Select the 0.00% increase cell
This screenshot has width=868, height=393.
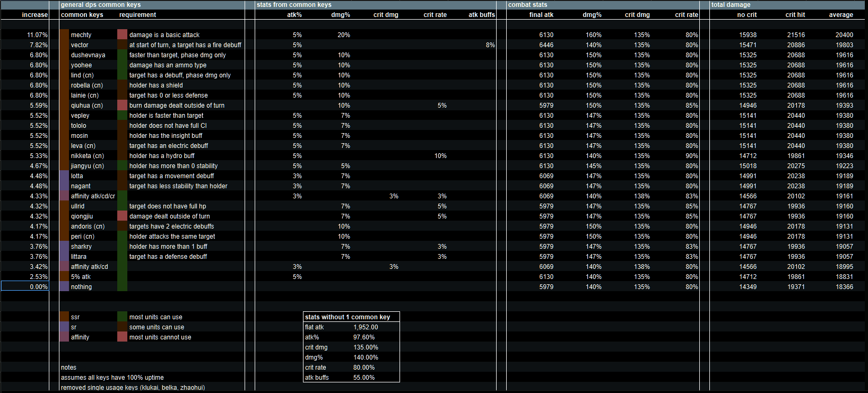coord(25,287)
